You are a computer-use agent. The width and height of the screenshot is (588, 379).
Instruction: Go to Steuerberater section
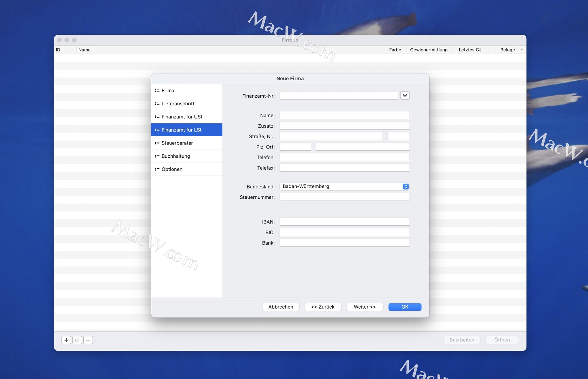tap(187, 143)
